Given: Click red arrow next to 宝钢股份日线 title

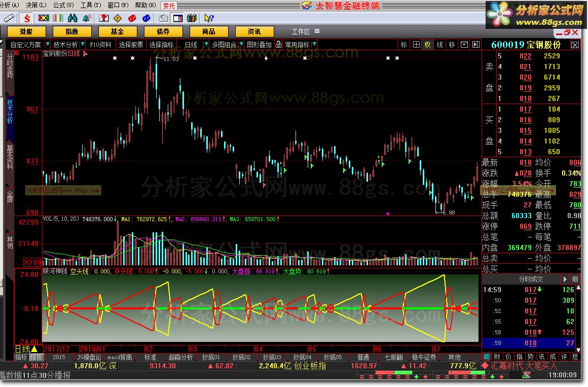Looking at the screenshot, I should 85,54.
